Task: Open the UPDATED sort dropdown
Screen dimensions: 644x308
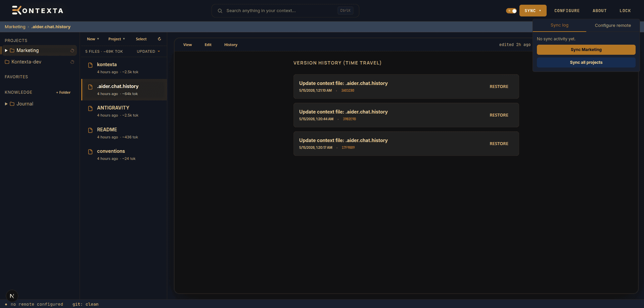Action: click(148, 51)
